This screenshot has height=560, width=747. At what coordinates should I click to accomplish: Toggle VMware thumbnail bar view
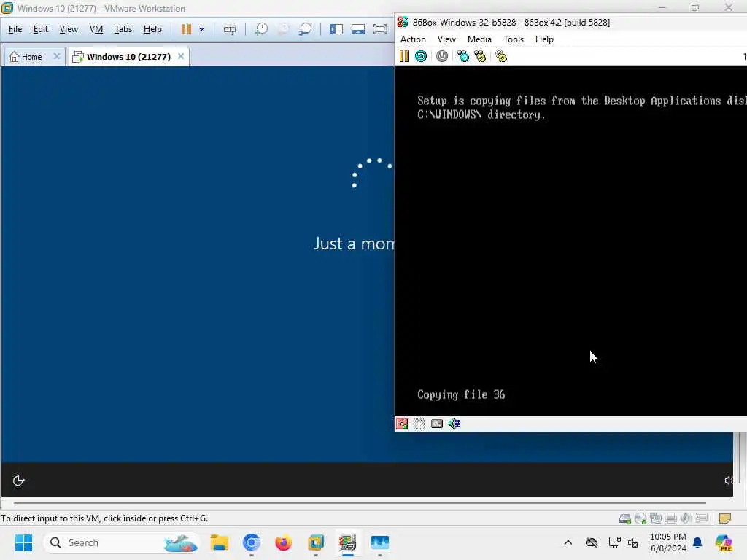click(357, 29)
